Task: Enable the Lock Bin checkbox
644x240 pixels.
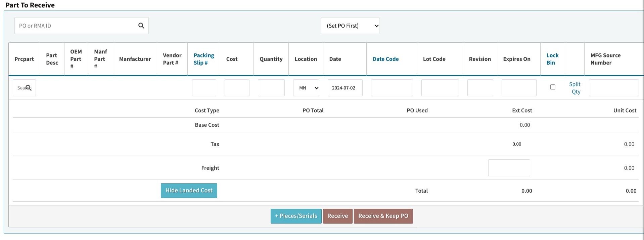Action: pyautogui.click(x=552, y=87)
